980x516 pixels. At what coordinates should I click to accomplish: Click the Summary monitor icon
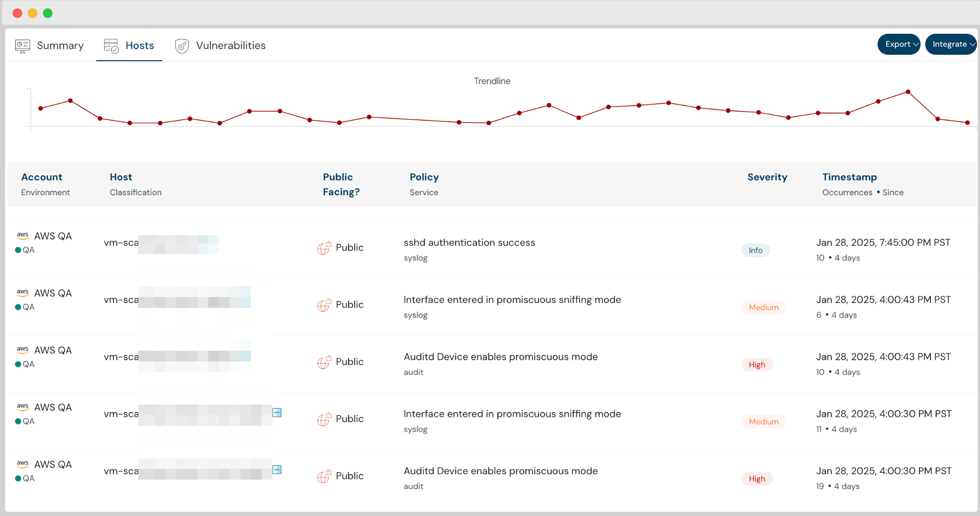coord(22,45)
